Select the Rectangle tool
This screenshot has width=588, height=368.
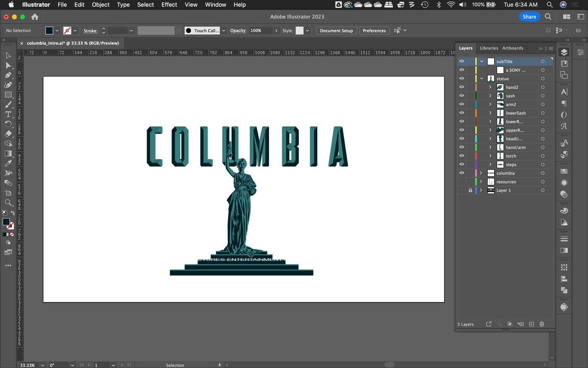pyautogui.click(x=8, y=95)
